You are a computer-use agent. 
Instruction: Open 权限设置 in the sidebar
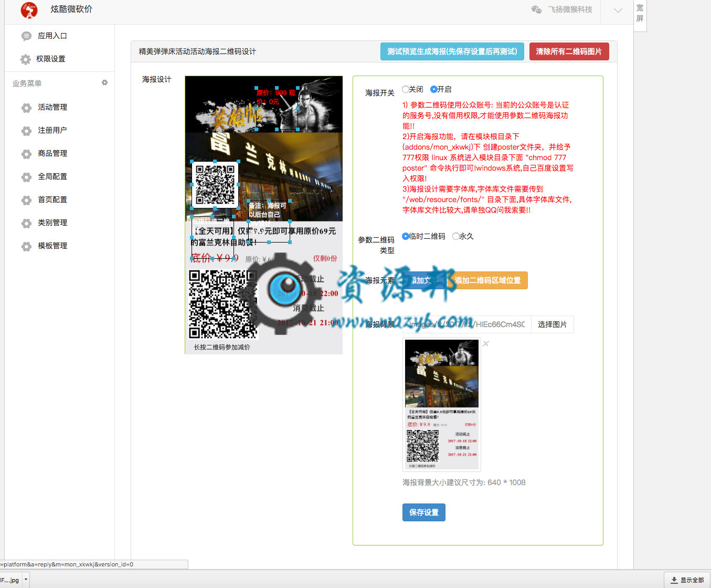click(x=51, y=59)
